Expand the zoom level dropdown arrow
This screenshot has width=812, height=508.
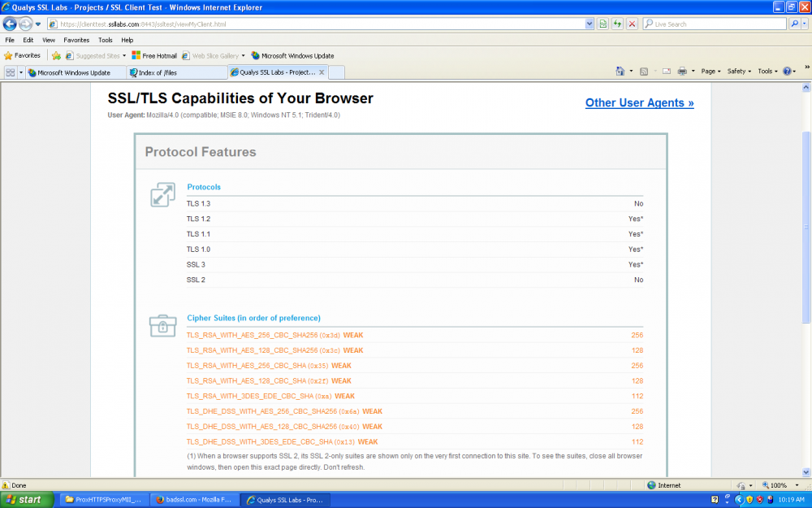pyautogui.click(x=797, y=485)
